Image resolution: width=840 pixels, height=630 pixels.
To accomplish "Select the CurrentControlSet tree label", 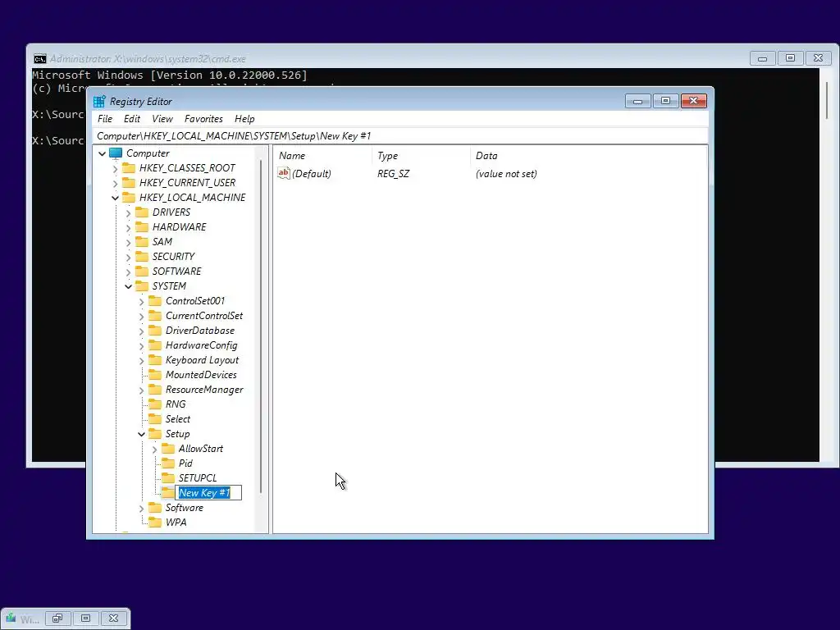I will (204, 316).
